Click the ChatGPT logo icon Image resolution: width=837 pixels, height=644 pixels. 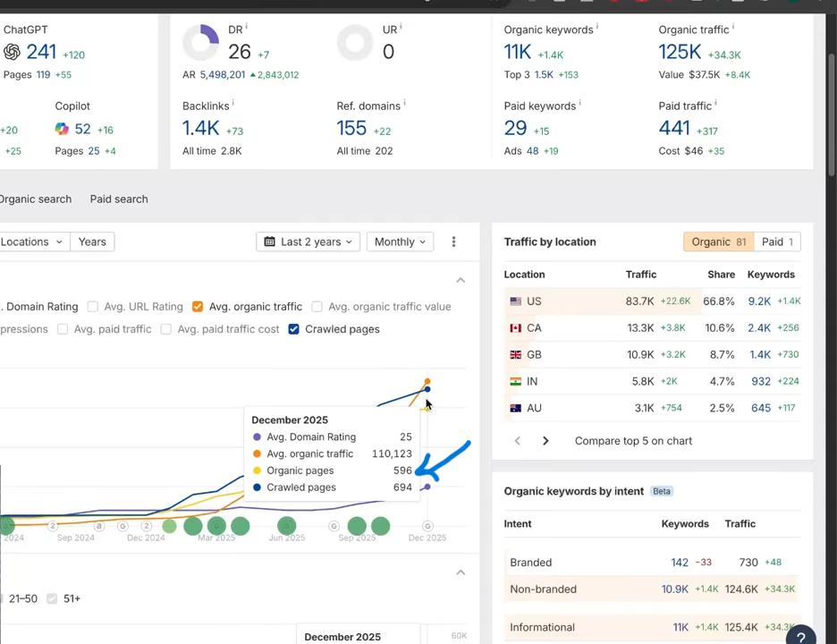(12, 52)
